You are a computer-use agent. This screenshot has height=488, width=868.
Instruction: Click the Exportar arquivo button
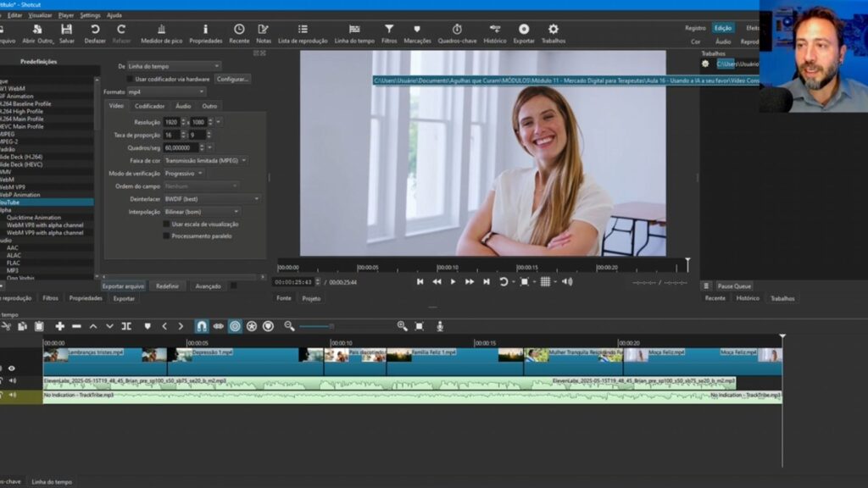tap(124, 286)
